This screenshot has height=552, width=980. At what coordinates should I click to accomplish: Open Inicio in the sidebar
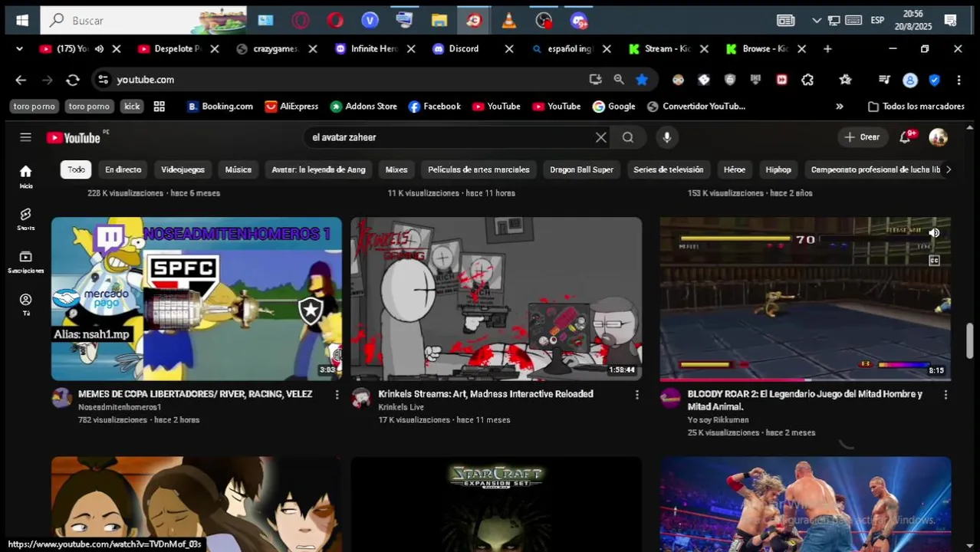26,176
